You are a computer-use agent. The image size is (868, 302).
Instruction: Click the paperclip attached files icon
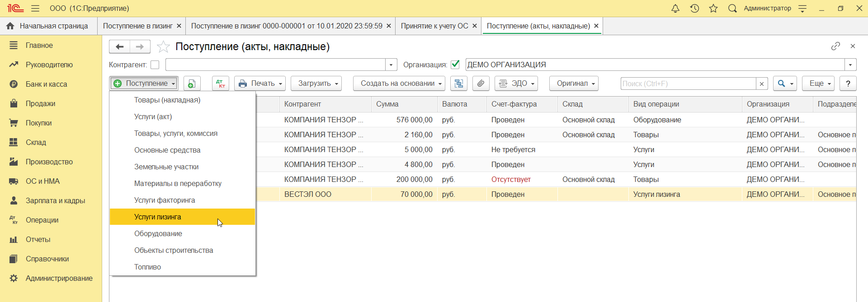(x=481, y=84)
